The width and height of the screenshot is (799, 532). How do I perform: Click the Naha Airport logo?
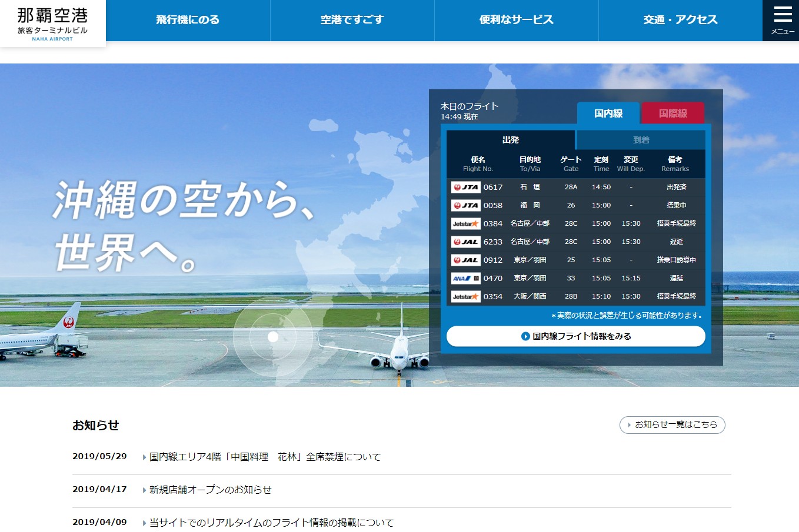pos(53,24)
